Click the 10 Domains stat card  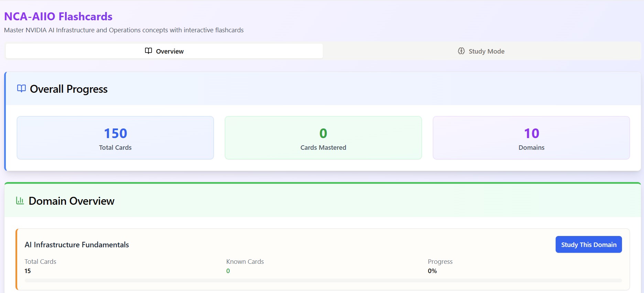pos(531,138)
